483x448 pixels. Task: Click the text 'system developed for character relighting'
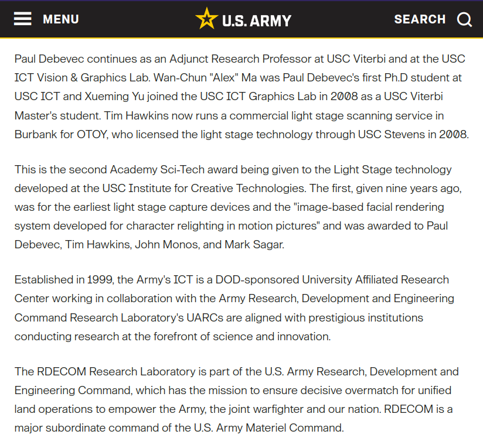point(119,226)
